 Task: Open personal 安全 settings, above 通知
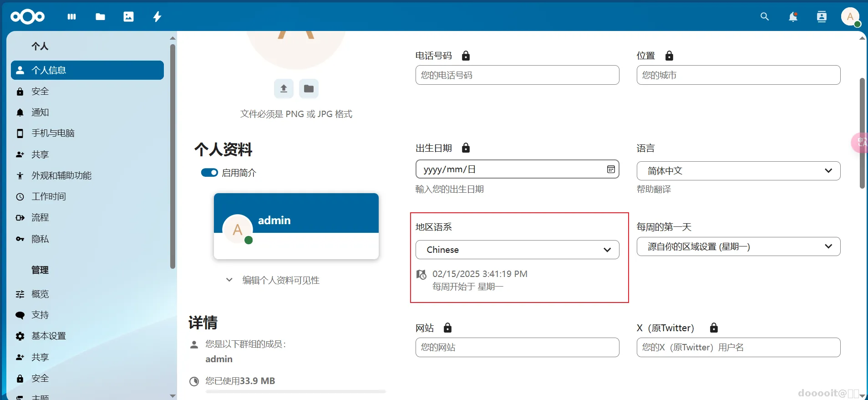click(87, 91)
